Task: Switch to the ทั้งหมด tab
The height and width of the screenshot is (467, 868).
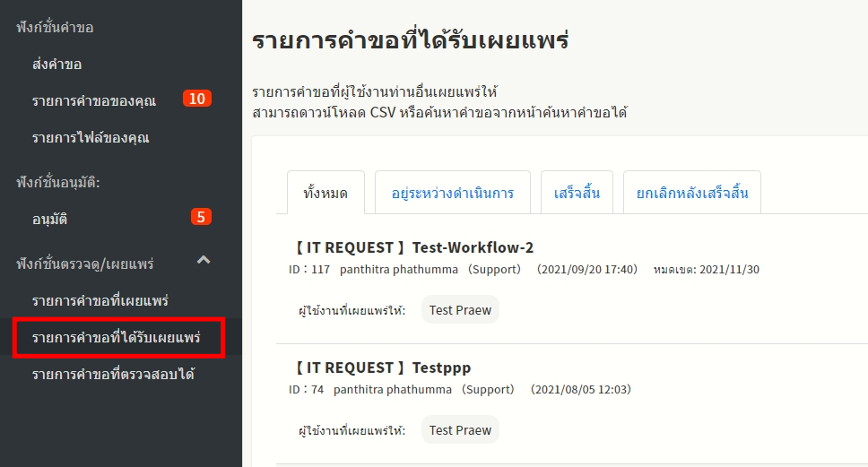Action: click(x=325, y=193)
